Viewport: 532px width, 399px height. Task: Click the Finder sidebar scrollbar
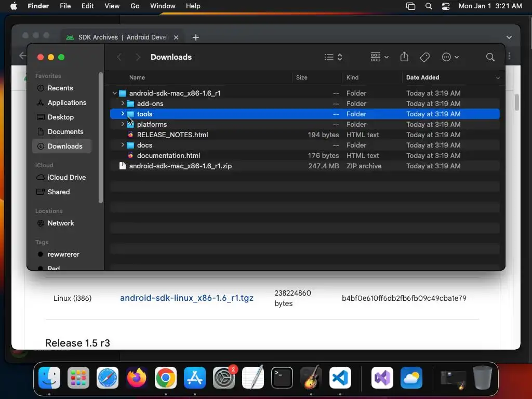(100, 138)
